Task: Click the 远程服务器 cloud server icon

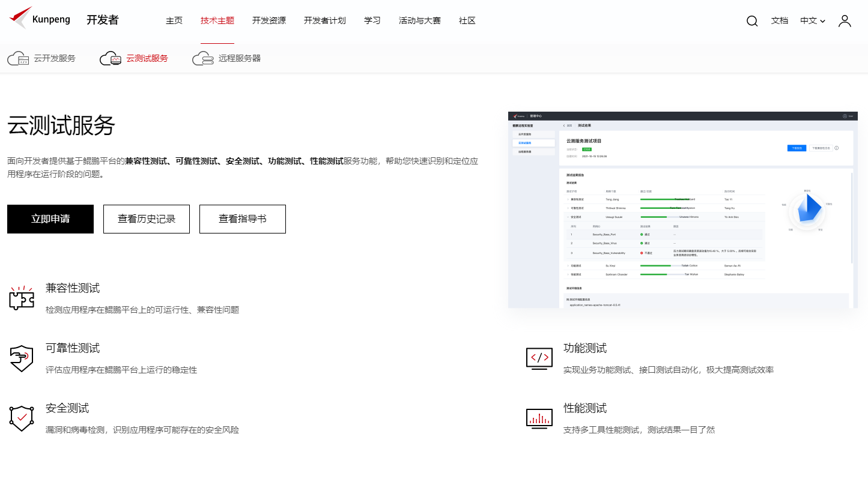Action: pyautogui.click(x=203, y=58)
